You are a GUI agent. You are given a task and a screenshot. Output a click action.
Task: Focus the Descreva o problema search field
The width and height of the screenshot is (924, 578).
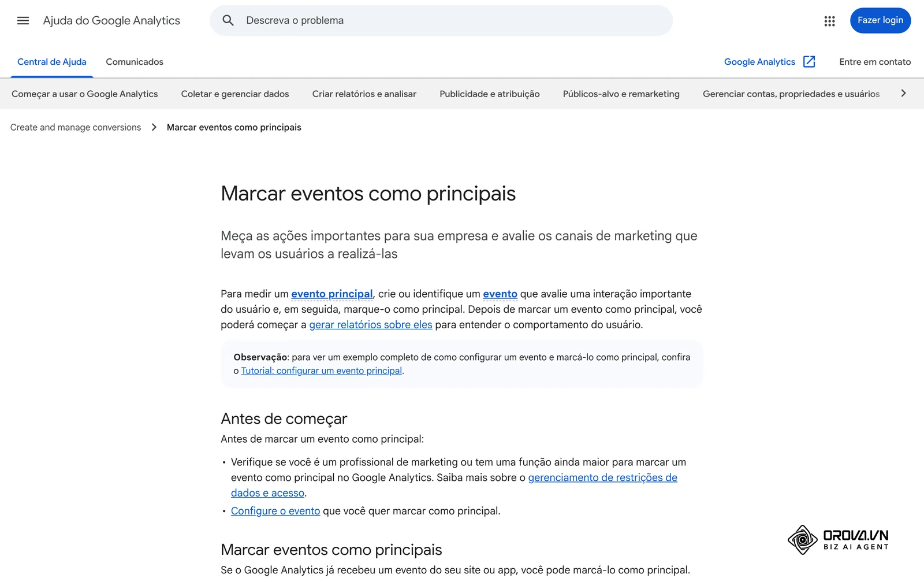coord(441,21)
